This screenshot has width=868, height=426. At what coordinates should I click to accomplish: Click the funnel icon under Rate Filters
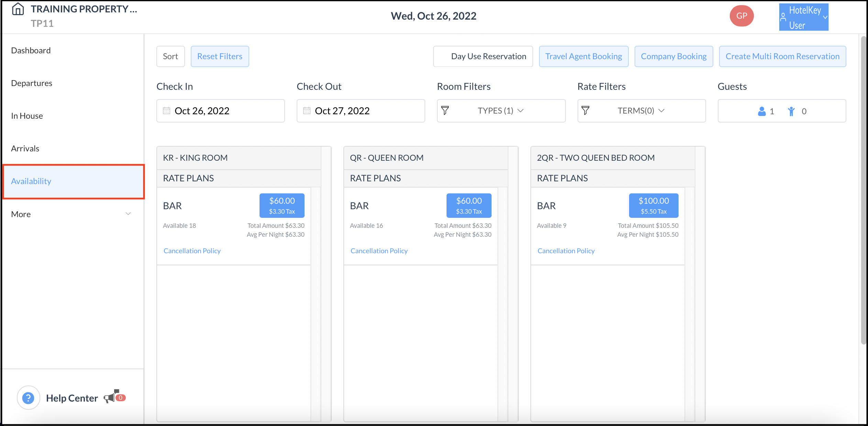(x=585, y=110)
